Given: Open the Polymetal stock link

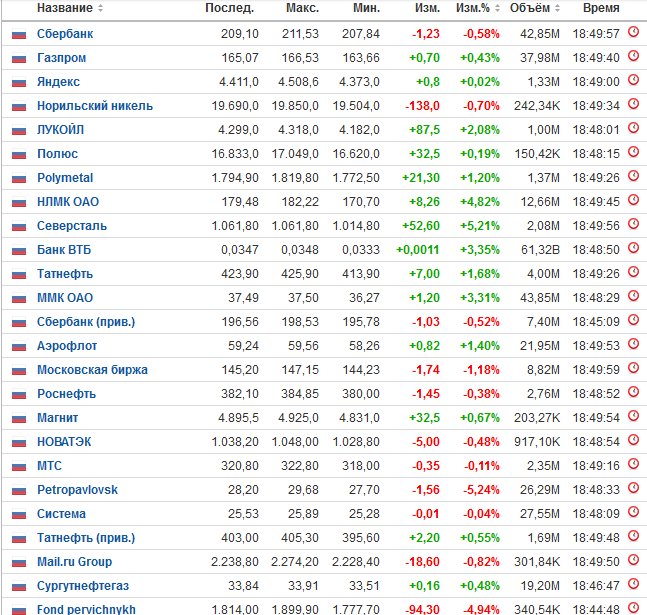Looking at the screenshot, I should [65, 177].
